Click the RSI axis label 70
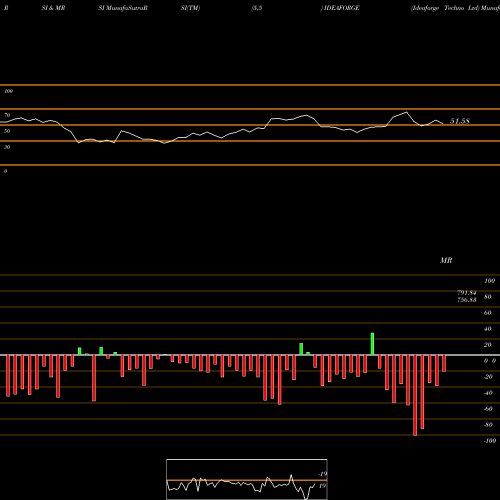 pyautogui.click(x=7, y=115)
